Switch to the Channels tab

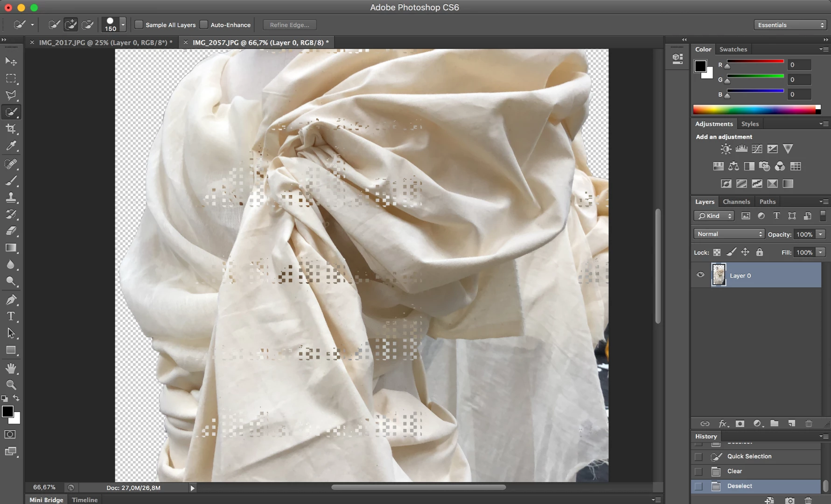coord(736,202)
